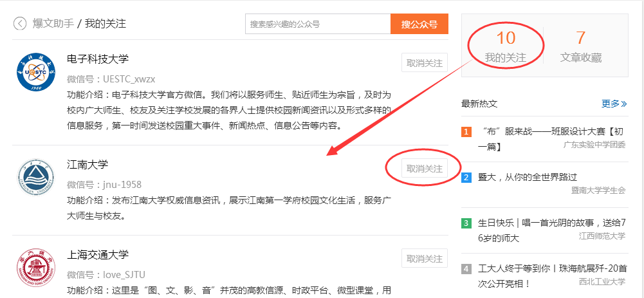The image size is (644, 298).
Task: Open the 文章收藏 tab showing 7
Action: (x=581, y=46)
